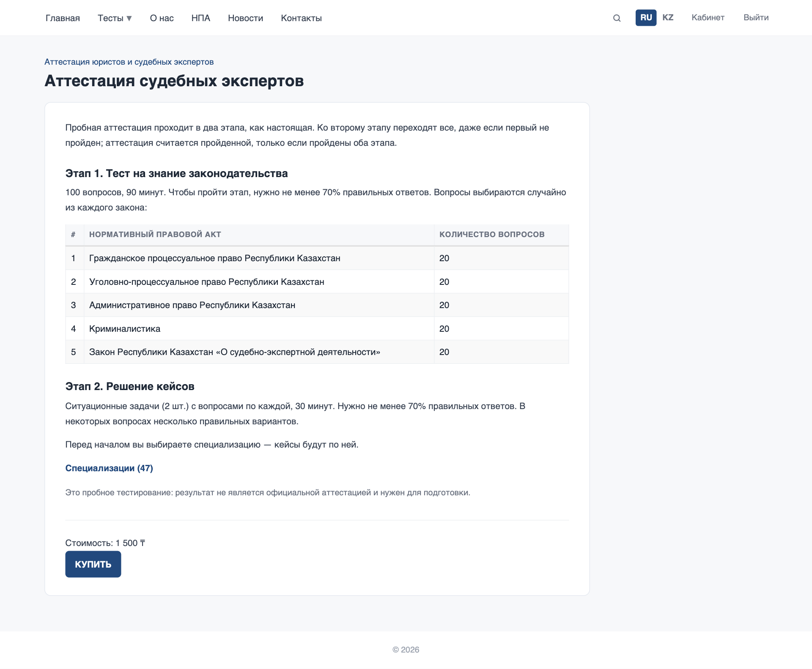
Task: Click the © 2026 footer text
Action: (x=406, y=650)
